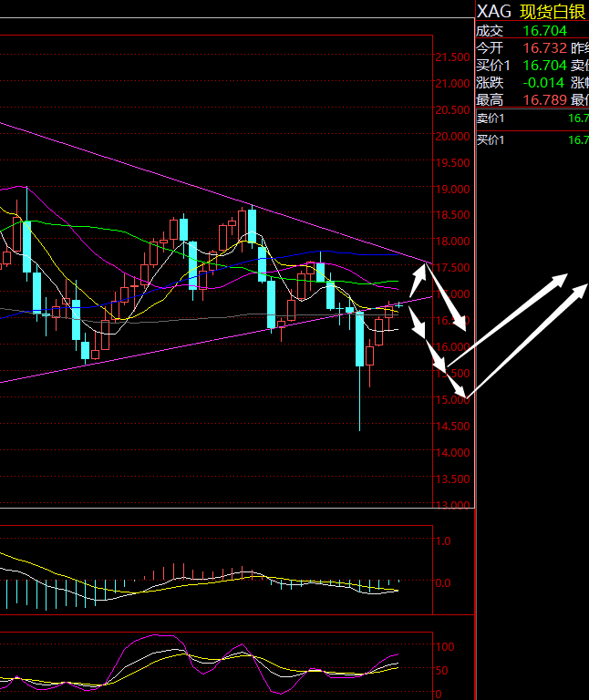
Task: Click the 19.500 price axis label
Action: [452, 162]
